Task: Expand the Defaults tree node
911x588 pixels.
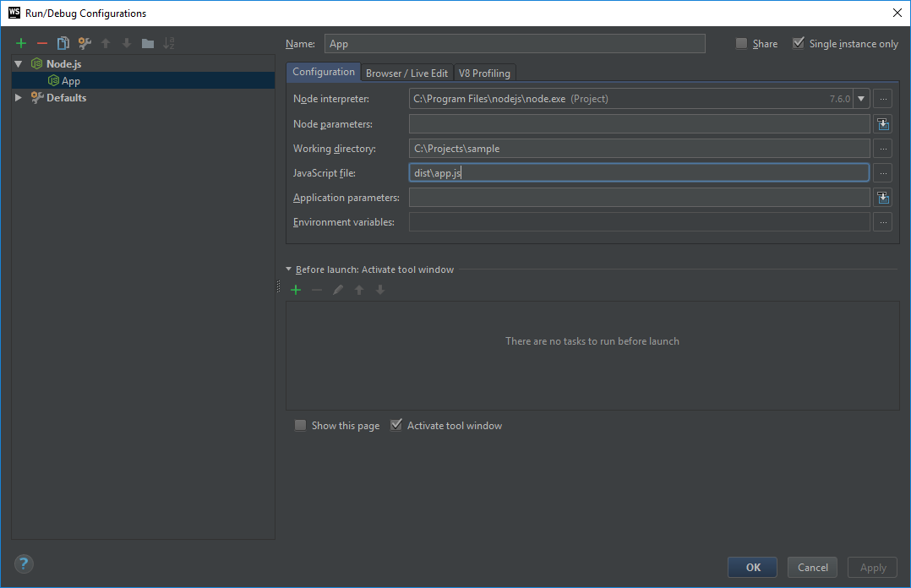Action: (19, 98)
